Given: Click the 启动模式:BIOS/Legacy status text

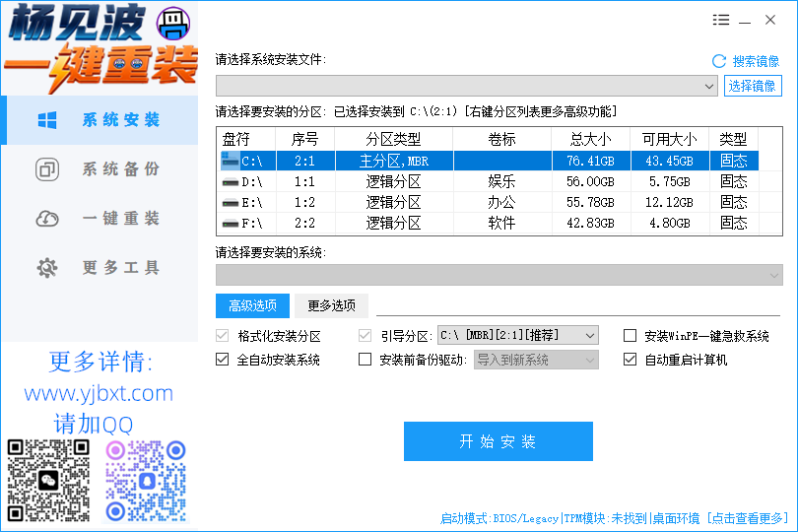Looking at the screenshot, I should (499, 519).
